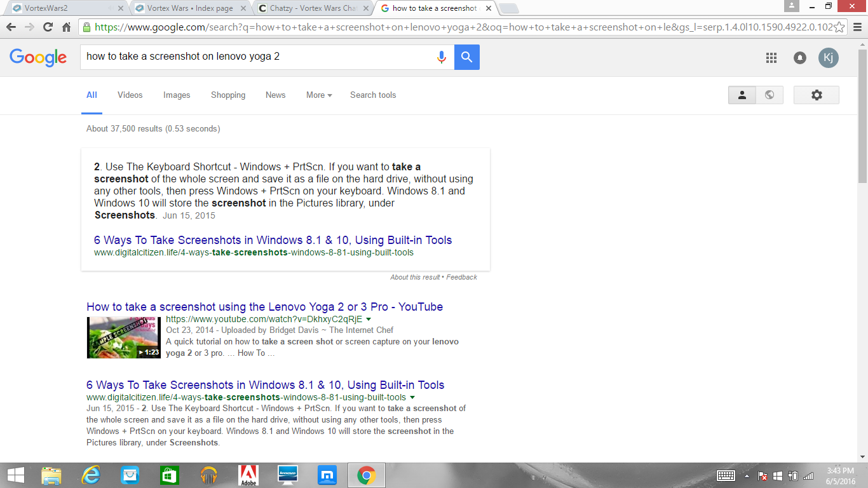Switch to global results globe toggle
The image size is (868, 488).
(770, 95)
